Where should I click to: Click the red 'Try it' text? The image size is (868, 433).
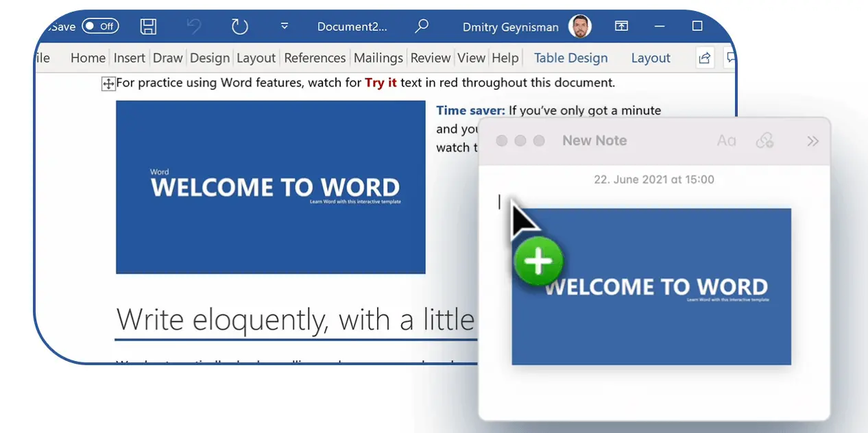[x=381, y=83]
